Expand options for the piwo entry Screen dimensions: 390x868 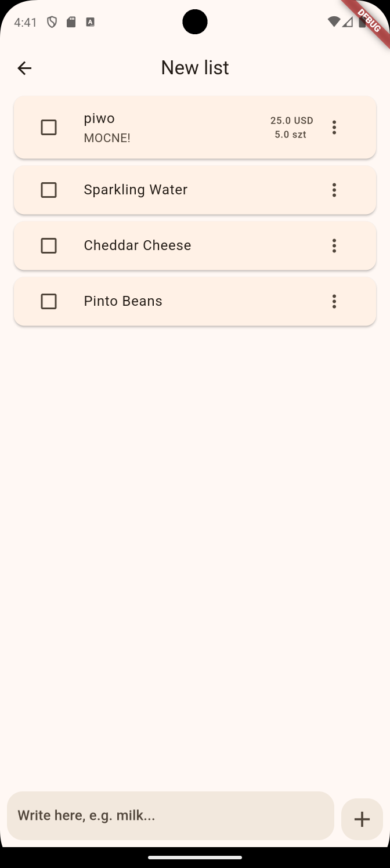tap(334, 127)
